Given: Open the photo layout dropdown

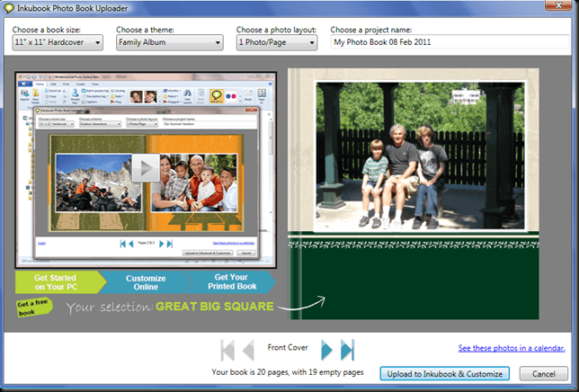Looking at the screenshot, I should 277,42.
